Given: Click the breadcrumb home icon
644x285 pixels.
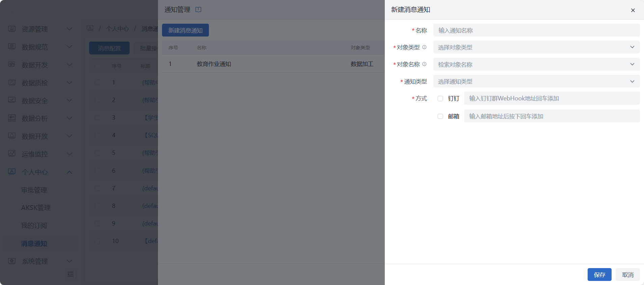Looking at the screenshot, I should pos(90,28).
